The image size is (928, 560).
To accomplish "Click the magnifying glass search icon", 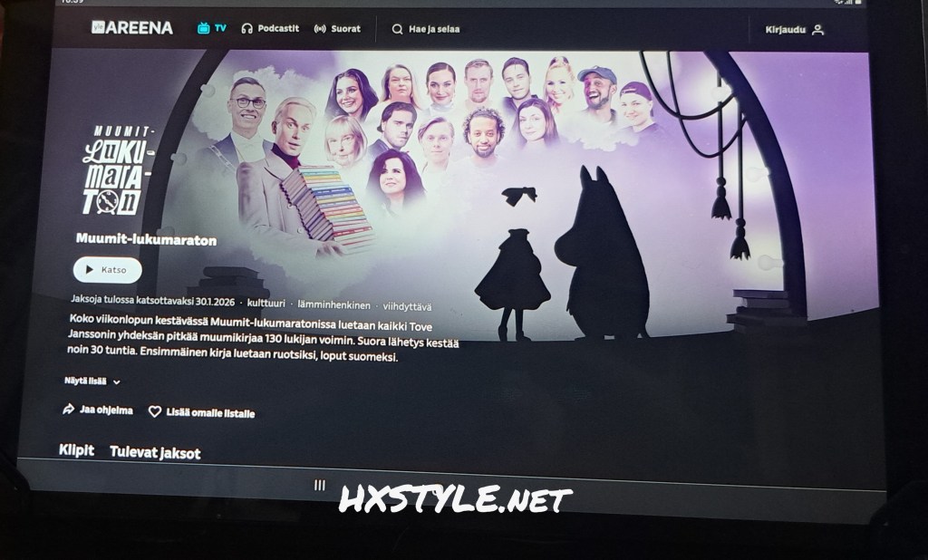I will click(397, 29).
